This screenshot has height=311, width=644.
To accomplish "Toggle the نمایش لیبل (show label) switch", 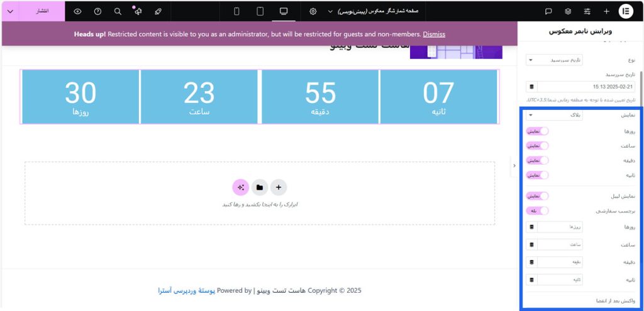I will pyautogui.click(x=537, y=196).
